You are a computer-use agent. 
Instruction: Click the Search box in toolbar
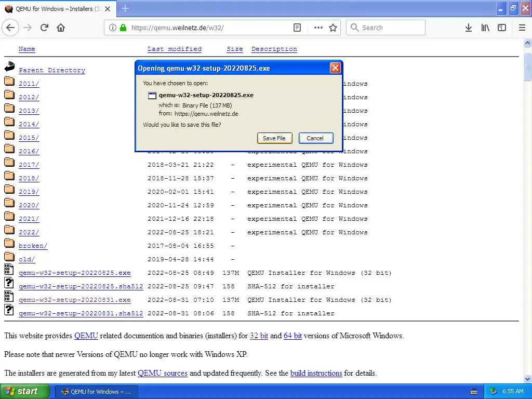[x=385, y=28]
